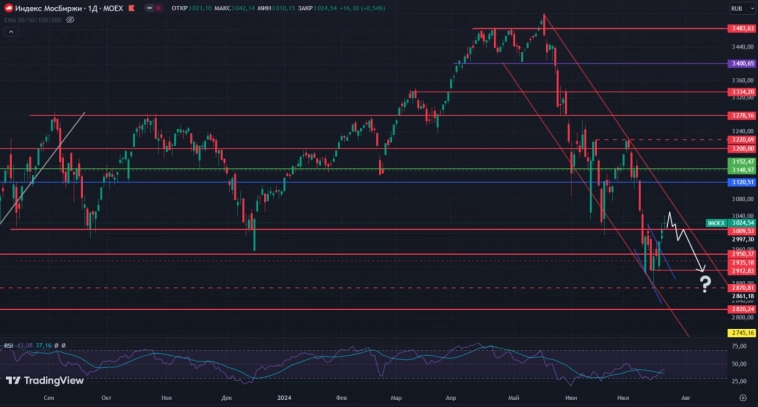This screenshot has height=407, width=758.
Task: Click the red flag icon beside MOEX
Action: pyautogui.click(x=131, y=8)
